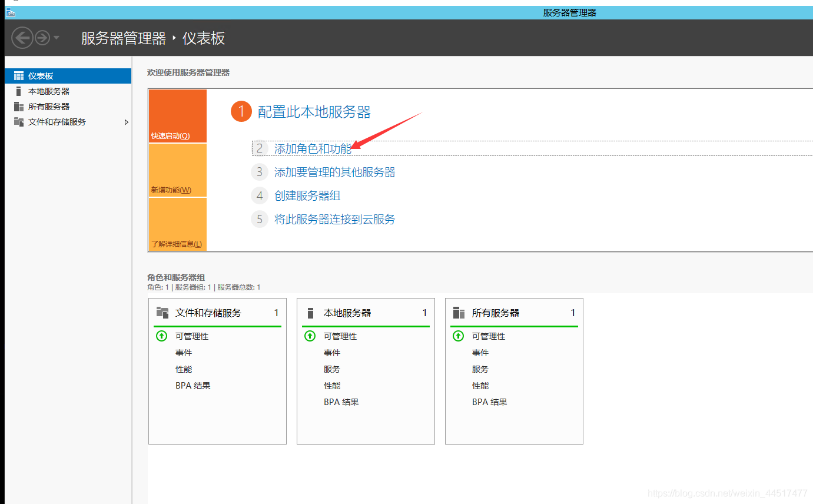Open 性能 in the 所有服务器 tile
813x504 pixels.
pyautogui.click(x=480, y=386)
